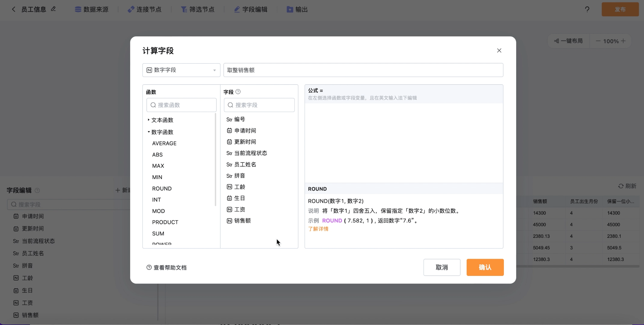
Task: Insert the 销售额 field in dialog
Action: [238, 221]
